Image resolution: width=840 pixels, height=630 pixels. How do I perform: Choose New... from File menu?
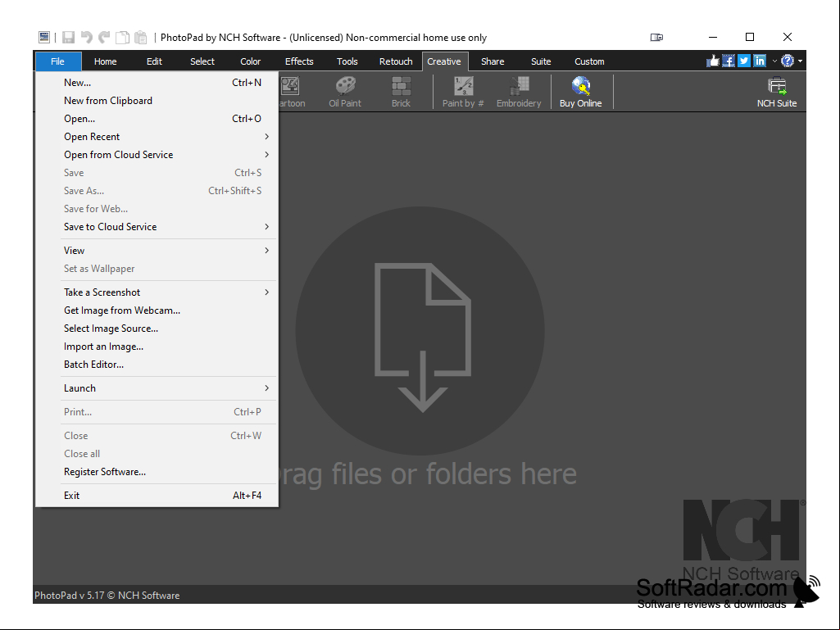pos(157,83)
